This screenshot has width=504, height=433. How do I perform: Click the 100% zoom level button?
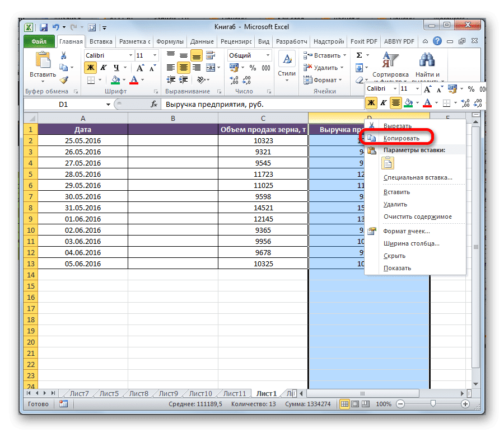pyautogui.click(x=384, y=404)
